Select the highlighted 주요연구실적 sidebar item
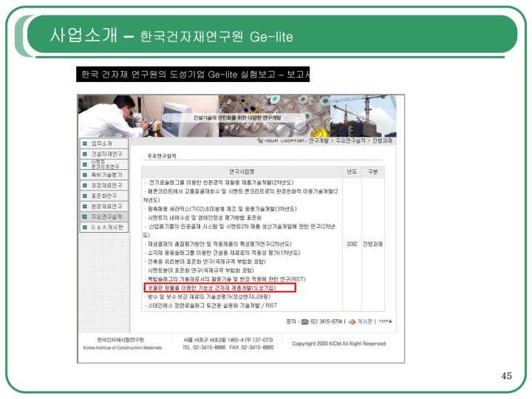This screenshot has height=399, width=532. coord(104,216)
